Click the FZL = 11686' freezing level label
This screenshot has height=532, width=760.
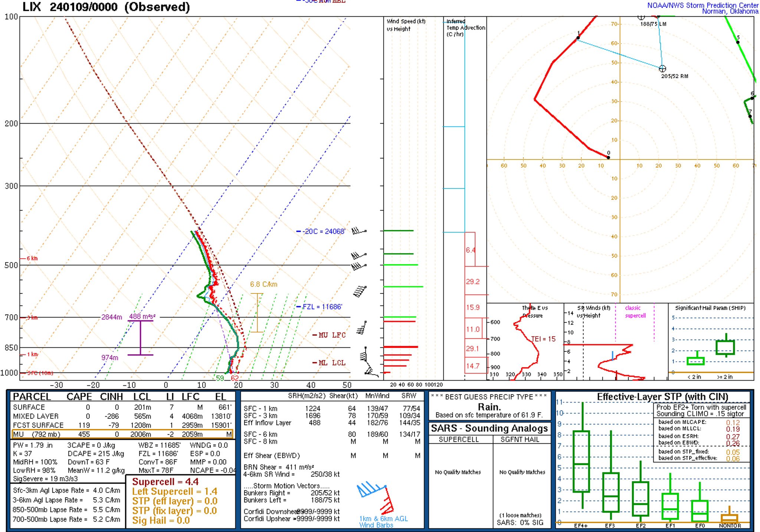(322, 307)
